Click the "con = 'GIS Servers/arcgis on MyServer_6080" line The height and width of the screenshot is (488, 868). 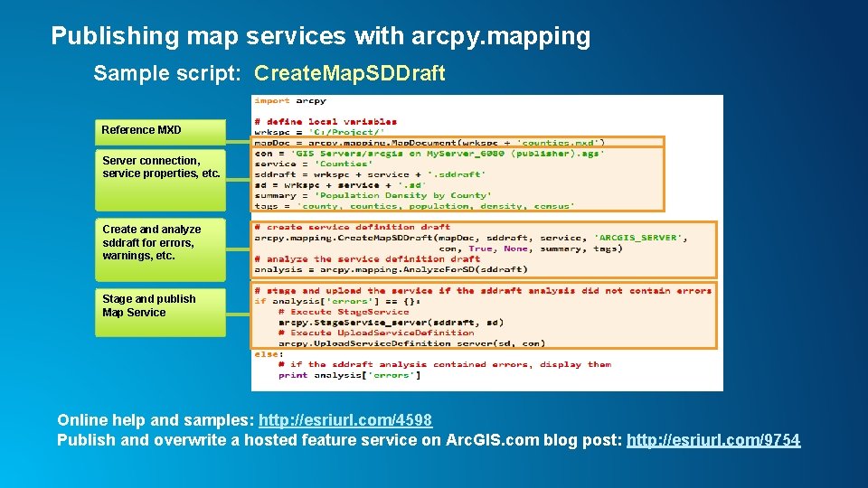429,154
